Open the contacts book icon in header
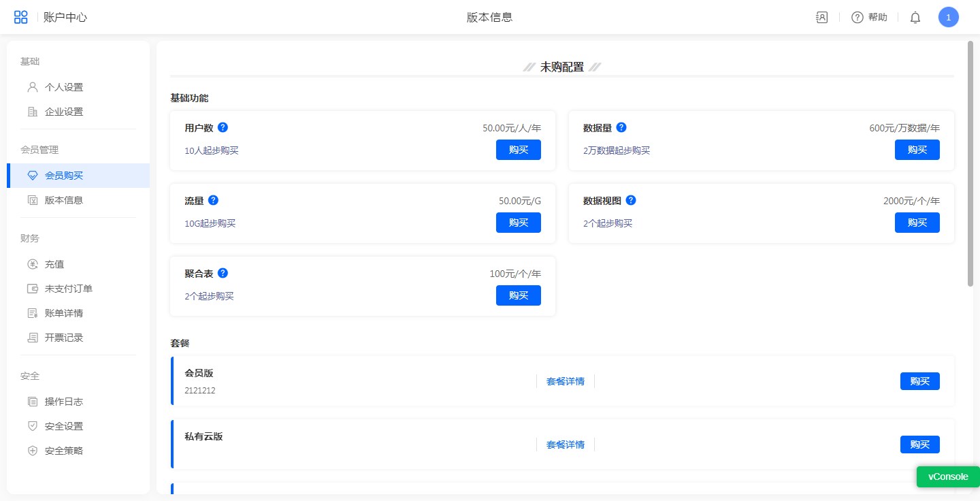This screenshot has width=980, height=501. (821, 18)
